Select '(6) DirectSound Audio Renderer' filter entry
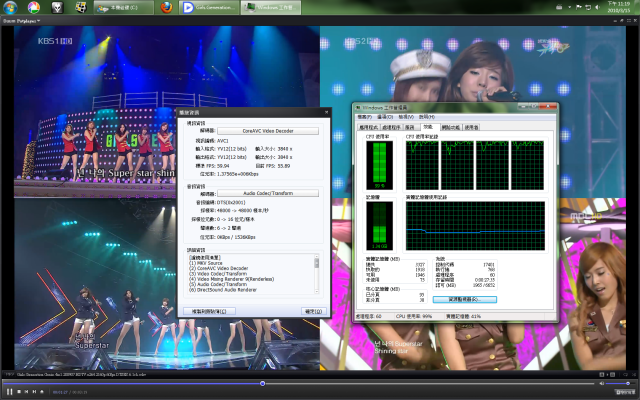Viewport: 640px width, 400px height. (222, 290)
